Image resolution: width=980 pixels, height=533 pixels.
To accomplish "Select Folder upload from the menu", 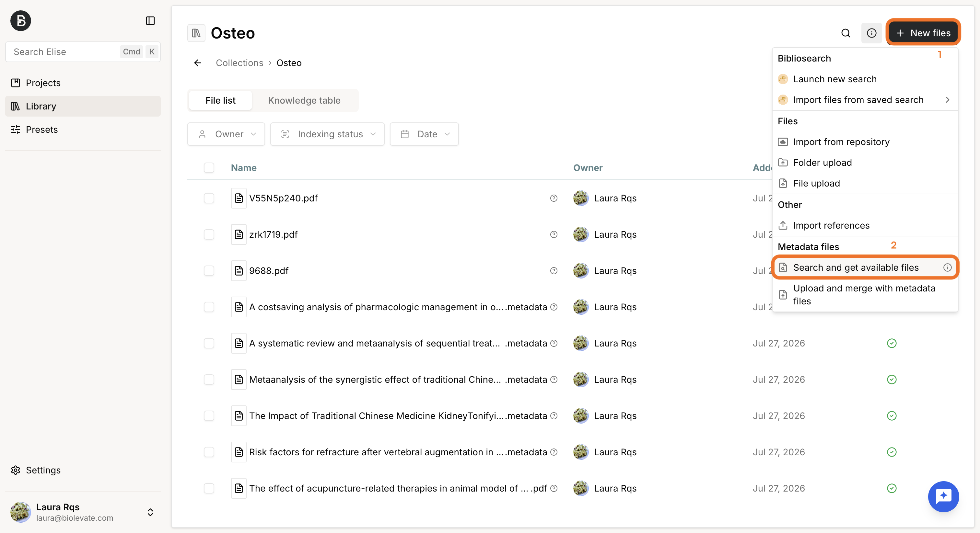I will pyautogui.click(x=865, y=163).
